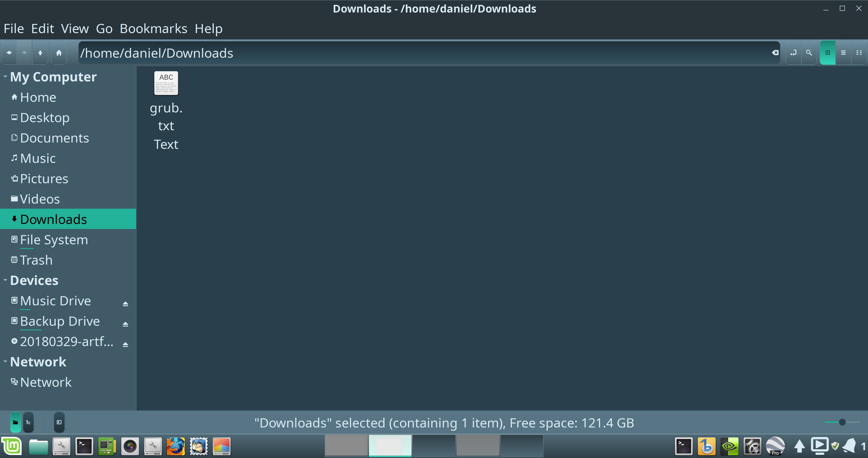Open Network in the sidebar
868x458 pixels.
coord(68,382)
